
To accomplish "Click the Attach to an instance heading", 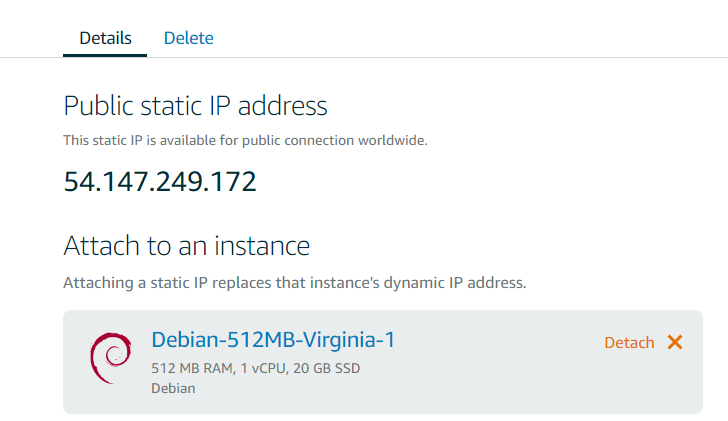I will click(x=186, y=246).
